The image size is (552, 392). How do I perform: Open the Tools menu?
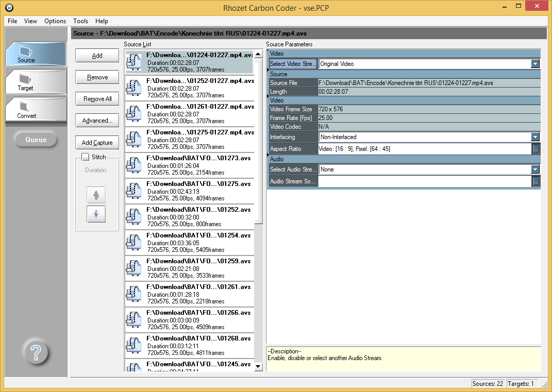click(80, 21)
